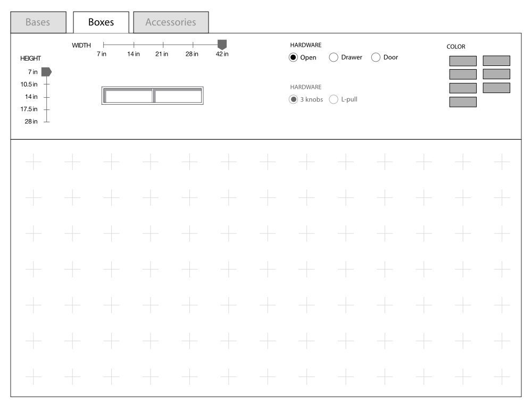Pick the second color swatch in left column

[x=463, y=74]
